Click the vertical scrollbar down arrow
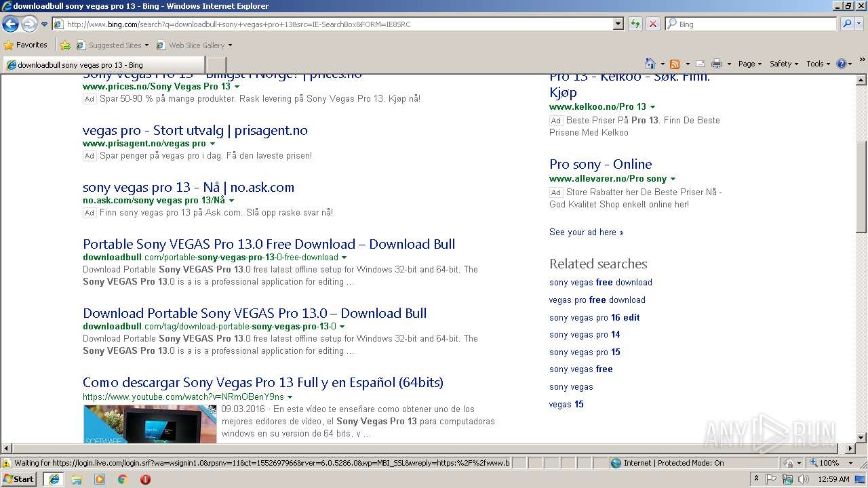 click(861, 437)
